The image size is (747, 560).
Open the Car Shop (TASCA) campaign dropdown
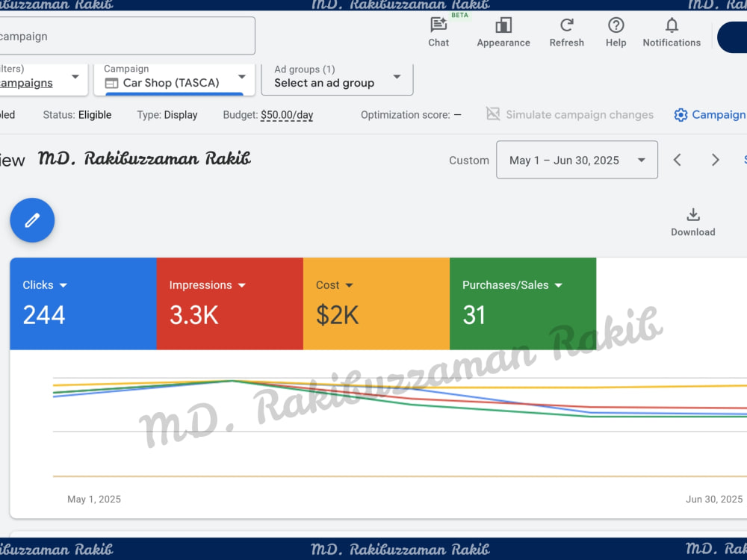(x=174, y=79)
